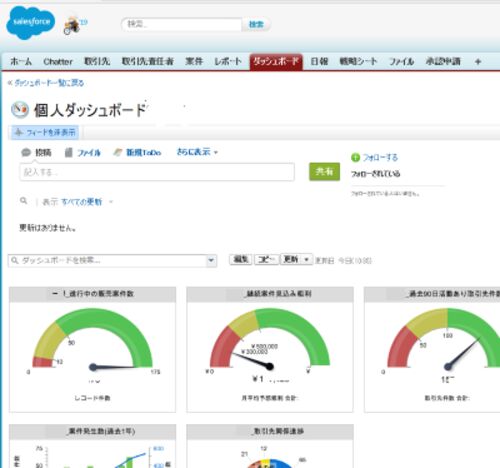Open the 戦略シート tab
This screenshot has height=468, width=500.
(358, 62)
